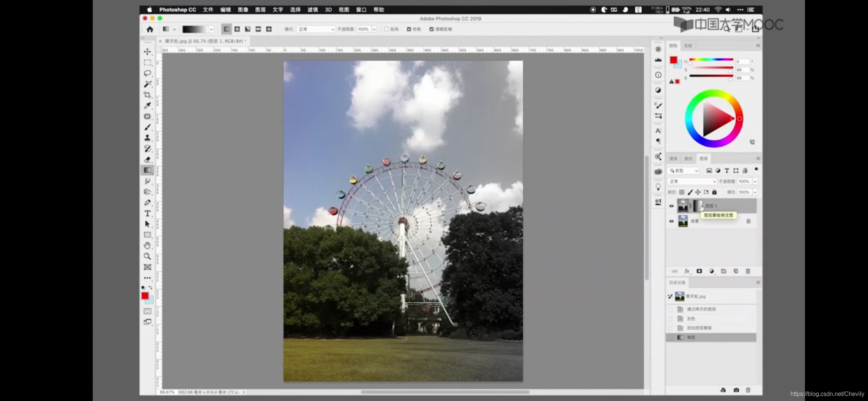Image resolution: width=868 pixels, height=401 pixels.
Task: Choose the Radial Gradient style button
Action: click(x=237, y=29)
